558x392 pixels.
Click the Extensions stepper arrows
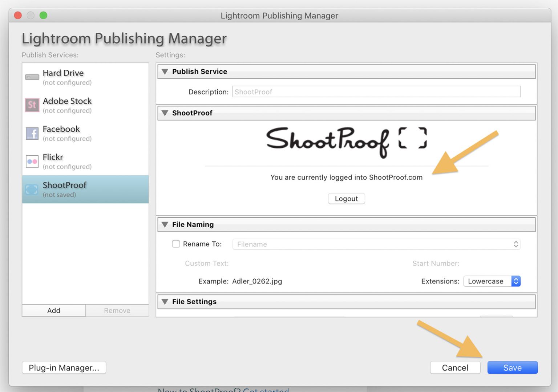[516, 281]
